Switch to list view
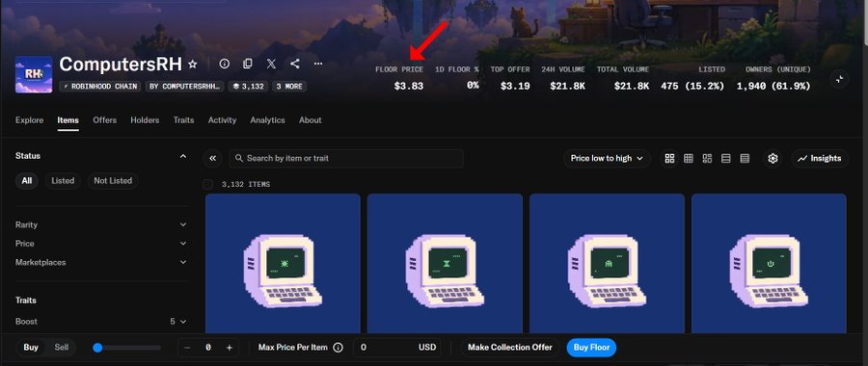The width and height of the screenshot is (868, 366). click(x=725, y=159)
